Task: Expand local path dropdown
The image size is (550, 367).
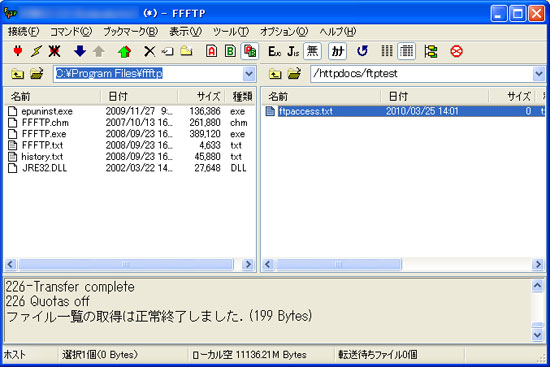Action: pos(249,74)
